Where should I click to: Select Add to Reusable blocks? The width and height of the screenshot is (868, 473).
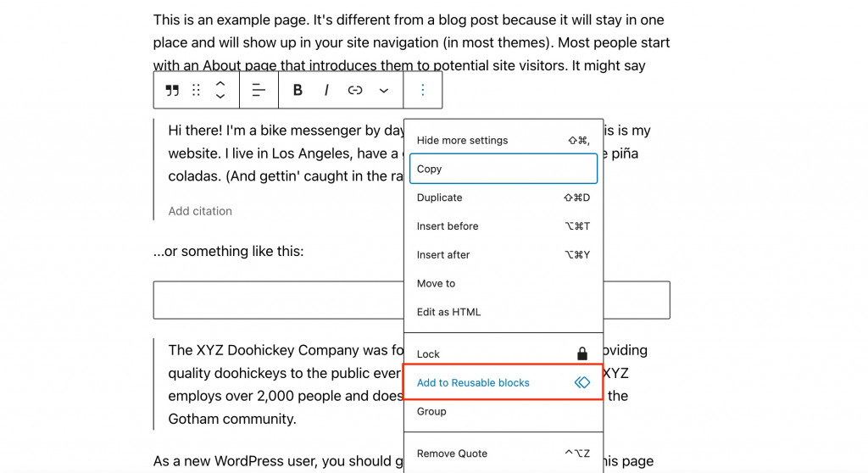(x=504, y=382)
